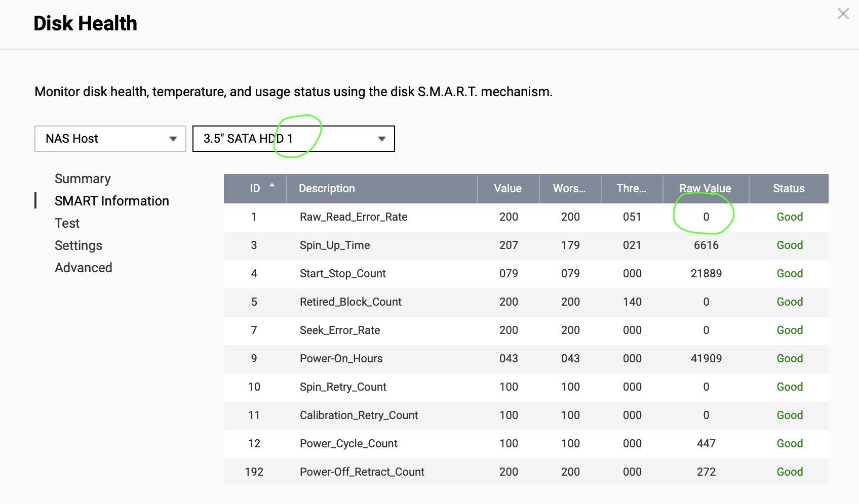Click the Raw Value column header
This screenshot has width=859, height=504.
click(x=705, y=189)
